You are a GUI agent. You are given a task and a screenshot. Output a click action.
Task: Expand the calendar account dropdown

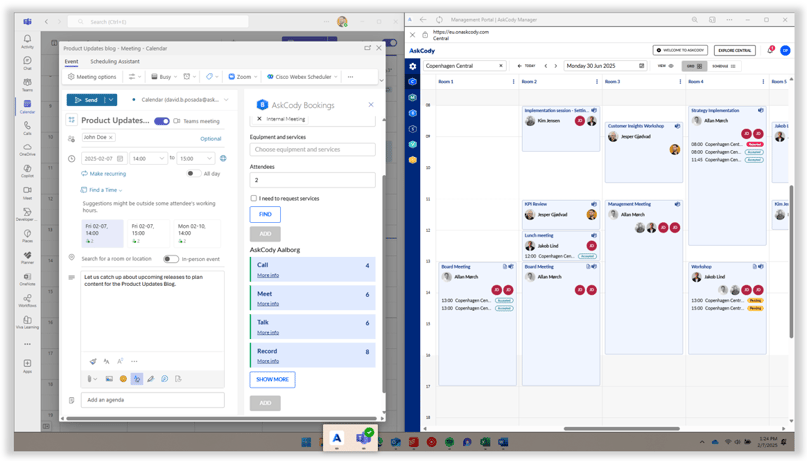coord(226,100)
